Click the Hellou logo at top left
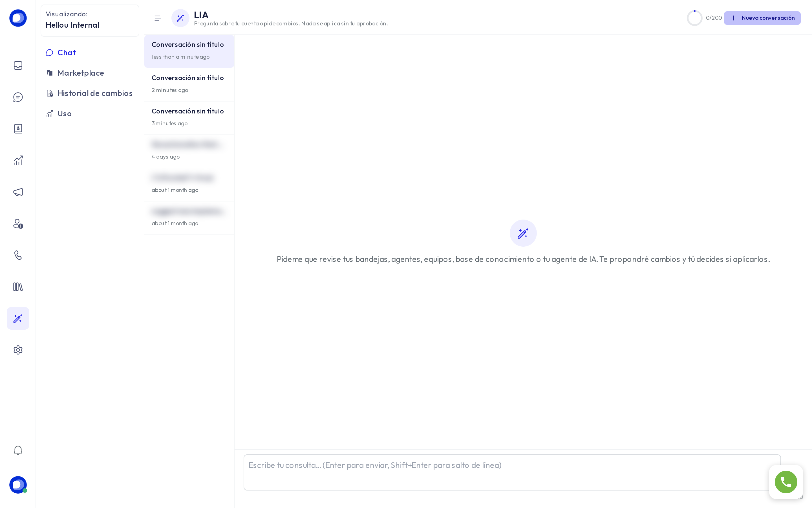Screen dimensions: 812x508 point(18,18)
